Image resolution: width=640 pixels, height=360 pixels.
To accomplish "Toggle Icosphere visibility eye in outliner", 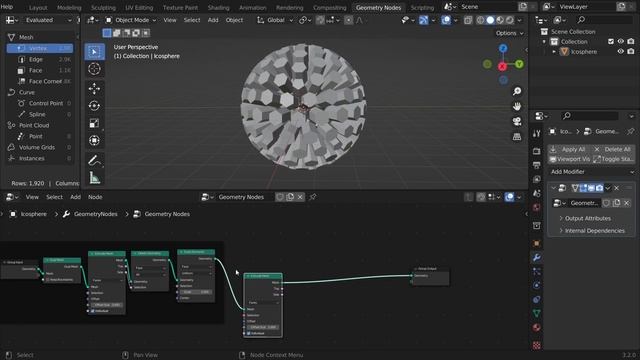I will pos(620,51).
